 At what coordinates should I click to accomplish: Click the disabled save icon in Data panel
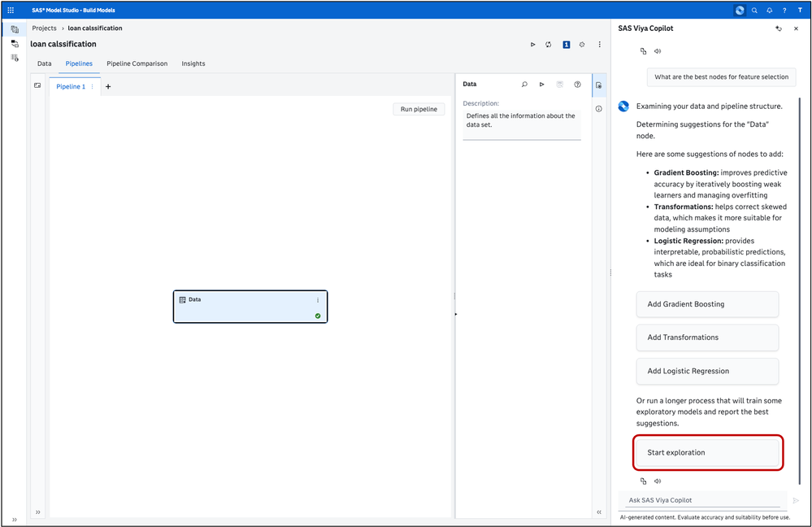pos(560,84)
